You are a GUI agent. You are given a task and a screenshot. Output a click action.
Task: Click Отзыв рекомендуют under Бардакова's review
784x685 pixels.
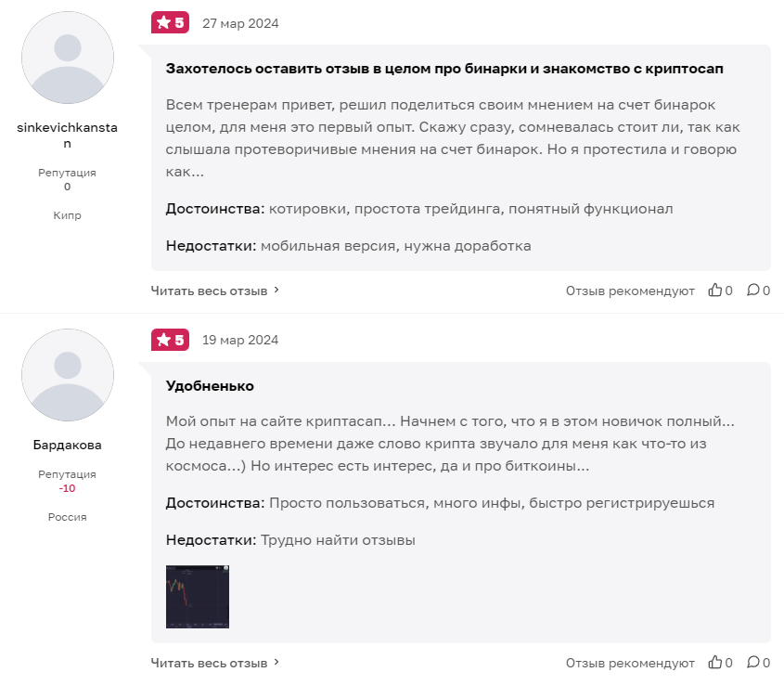pos(630,663)
